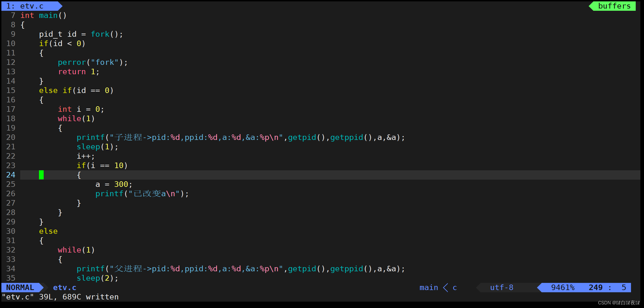Click the 'perror' call on line 12
The image size is (644, 308).
click(x=72, y=62)
